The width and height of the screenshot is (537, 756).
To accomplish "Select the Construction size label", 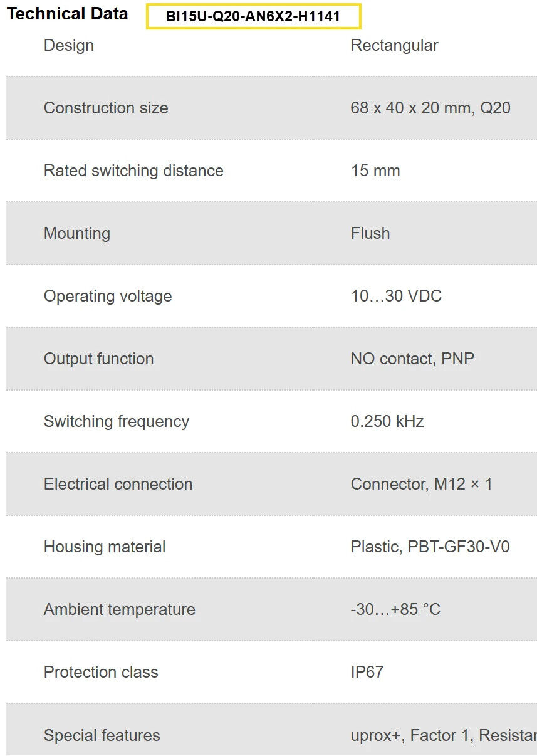I will [x=106, y=108].
